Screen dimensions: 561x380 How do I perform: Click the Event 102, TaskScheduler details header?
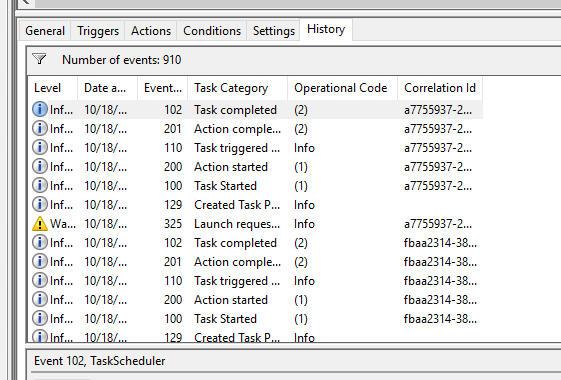(99, 361)
